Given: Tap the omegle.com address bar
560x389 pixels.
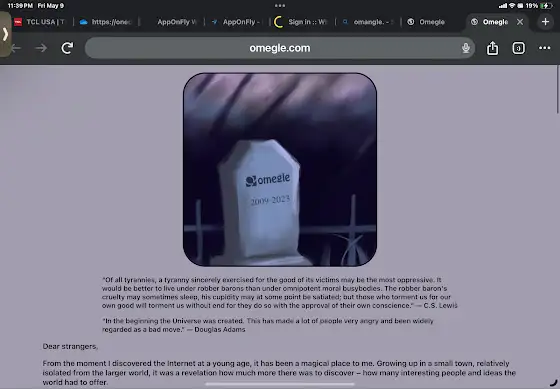Looking at the screenshot, I should click(280, 48).
